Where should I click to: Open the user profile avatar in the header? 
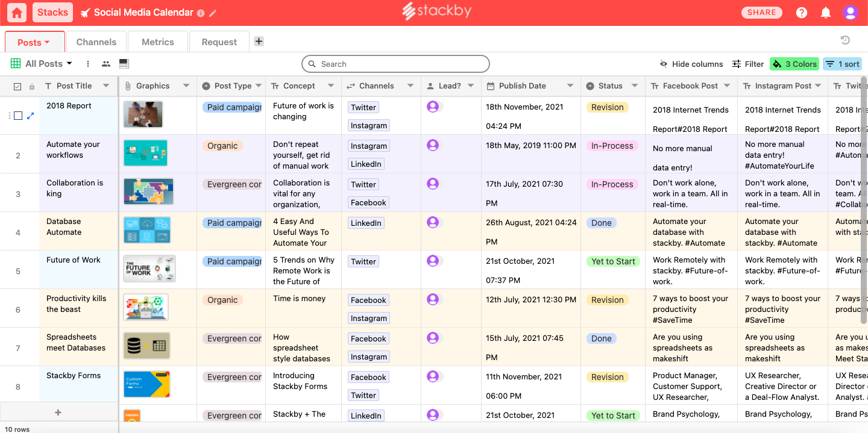coord(851,13)
